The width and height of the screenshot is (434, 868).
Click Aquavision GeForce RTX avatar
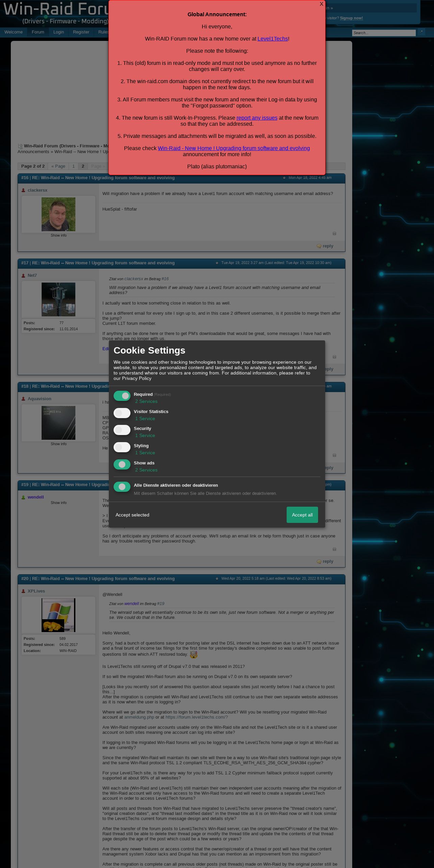point(58,423)
